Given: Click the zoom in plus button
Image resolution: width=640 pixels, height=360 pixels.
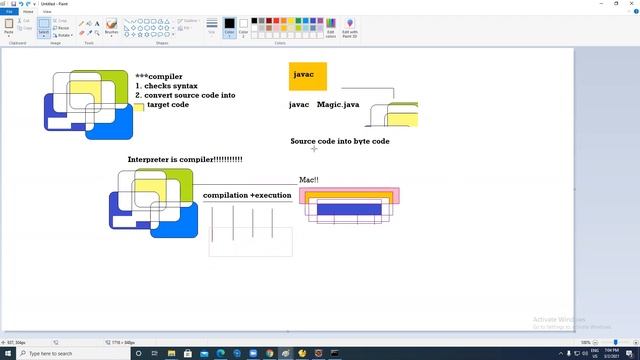Looking at the screenshot, I should [636, 342].
